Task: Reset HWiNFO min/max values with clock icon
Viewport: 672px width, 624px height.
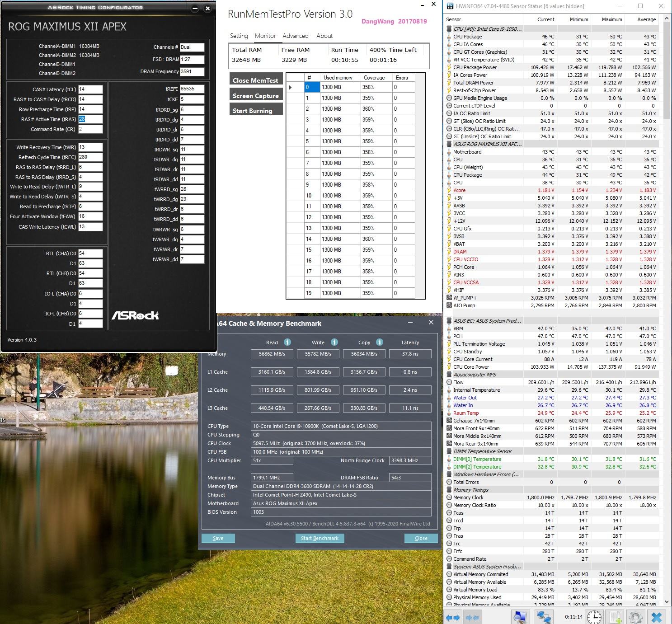Action: pos(594,617)
